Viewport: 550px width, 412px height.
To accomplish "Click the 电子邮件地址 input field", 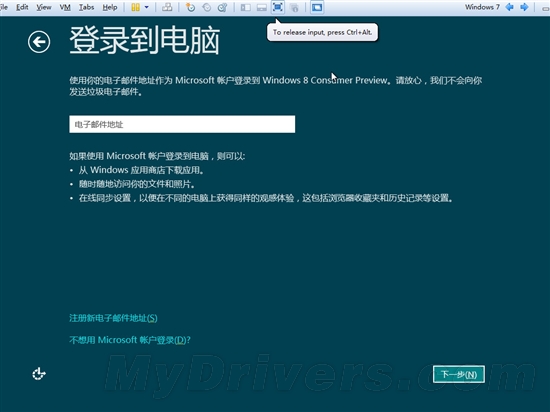I will click(182, 124).
